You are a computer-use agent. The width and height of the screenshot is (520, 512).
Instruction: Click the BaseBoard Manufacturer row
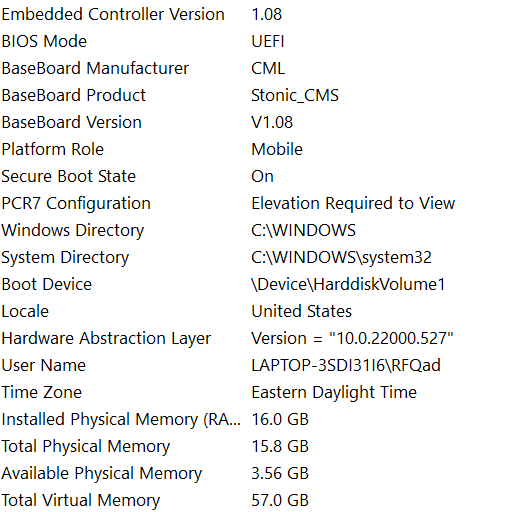click(260, 68)
